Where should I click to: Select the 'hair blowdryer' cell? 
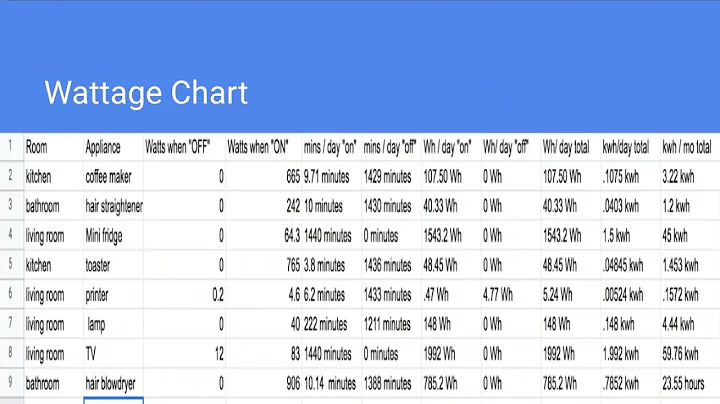click(x=114, y=383)
